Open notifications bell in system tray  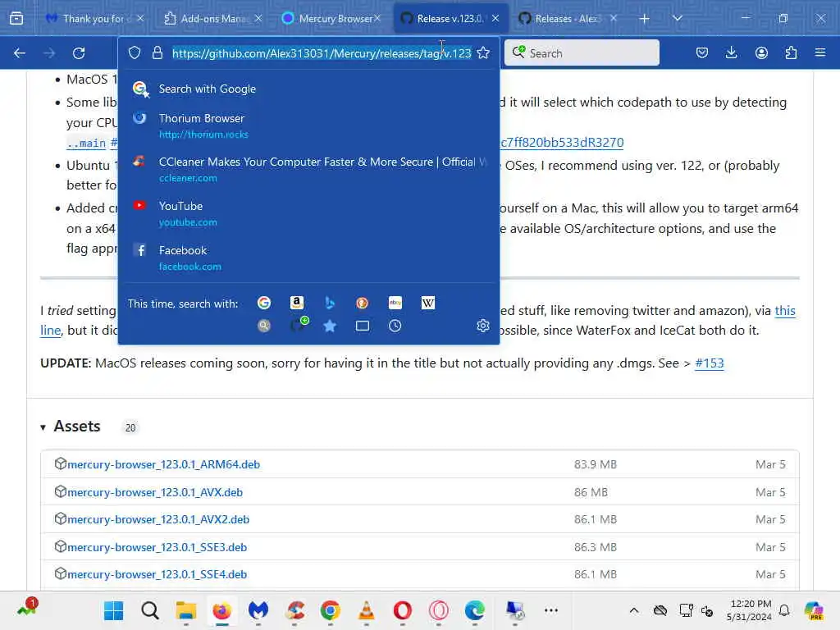[x=784, y=610]
